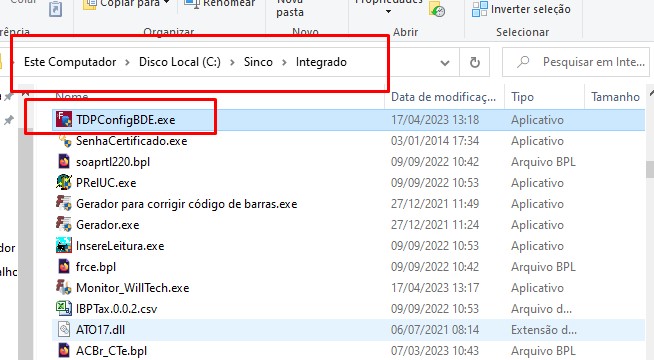
Task: Select the file name TDPConfigBDE.exe
Action: pyautogui.click(x=126, y=120)
